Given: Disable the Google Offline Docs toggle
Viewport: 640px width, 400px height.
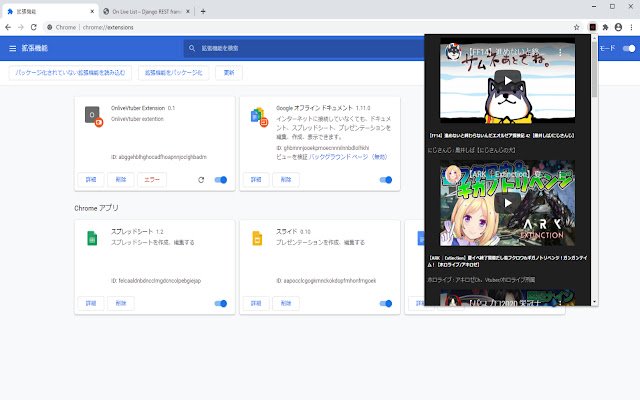Looking at the screenshot, I should click(386, 180).
